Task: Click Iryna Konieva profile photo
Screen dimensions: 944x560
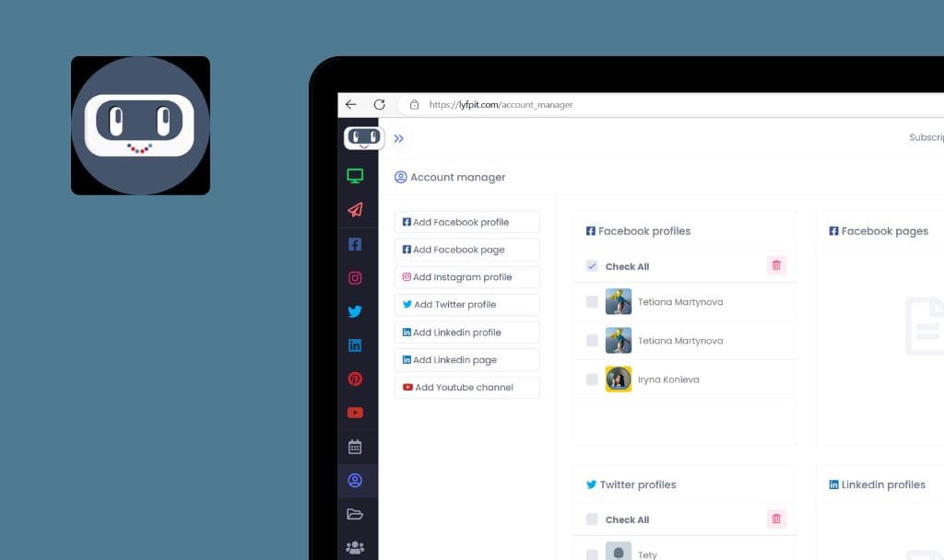Action: point(619,379)
